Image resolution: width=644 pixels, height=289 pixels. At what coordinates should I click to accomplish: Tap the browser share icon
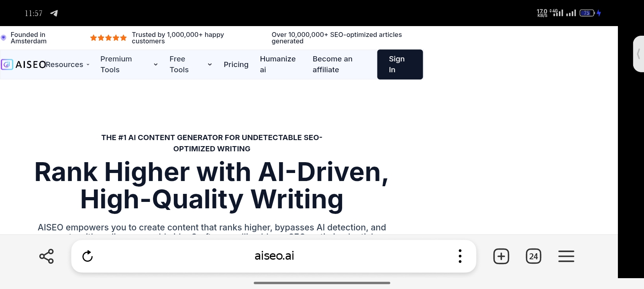pyautogui.click(x=47, y=256)
